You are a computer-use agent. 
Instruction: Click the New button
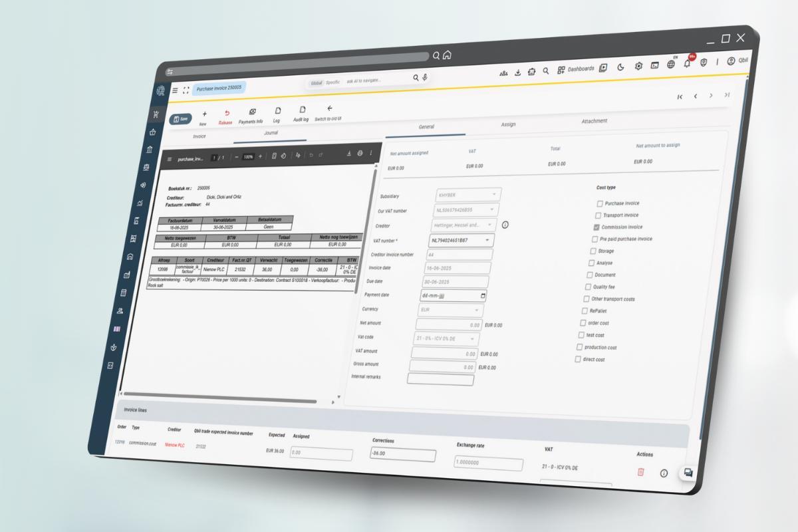[203, 118]
